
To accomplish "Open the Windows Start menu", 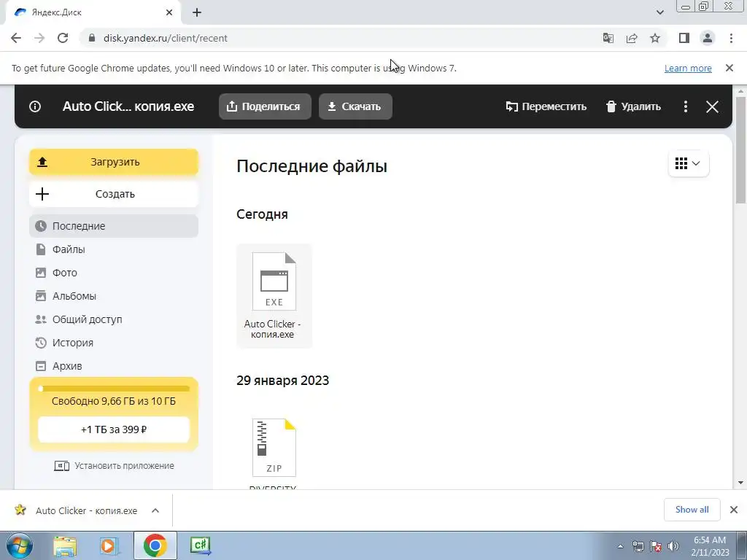I will tap(19, 545).
